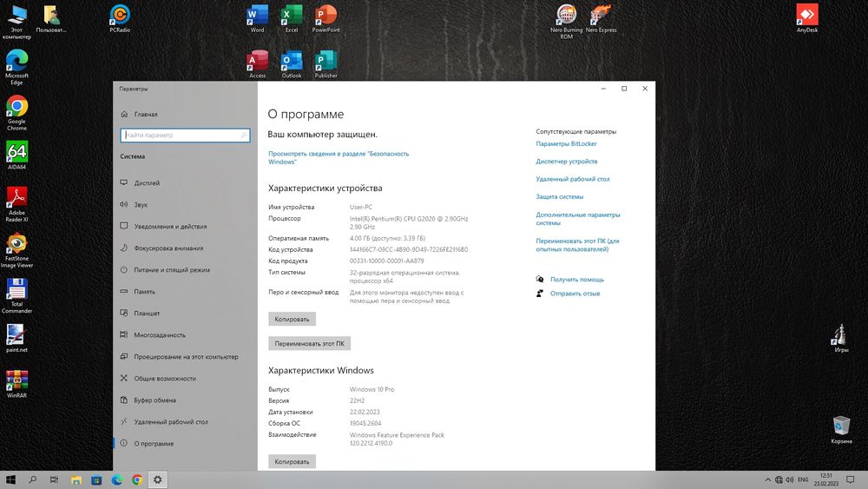The width and height of the screenshot is (868, 489).
Task: Select the Google Chrome desktop icon
Action: pyautogui.click(x=16, y=112)
